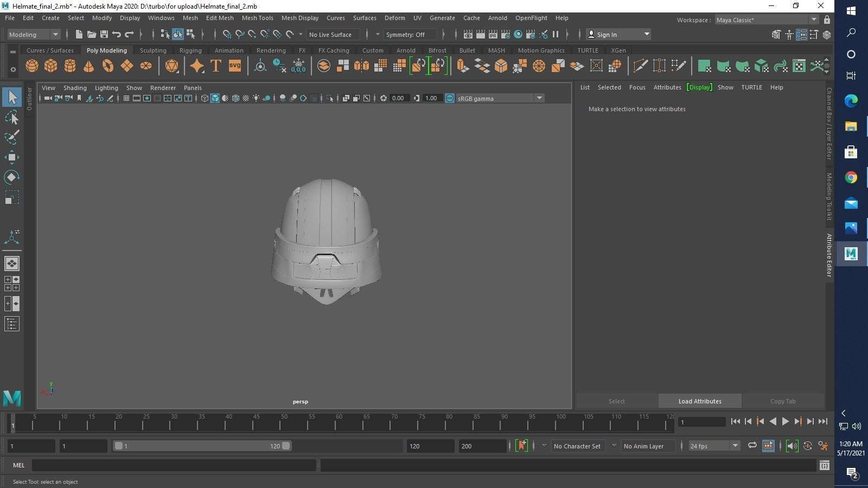The height and width of the screenshot is (488, 868).
Task: Create a polygon sphere from shelf
Action: pyautogui.click(x=32, y=66)
